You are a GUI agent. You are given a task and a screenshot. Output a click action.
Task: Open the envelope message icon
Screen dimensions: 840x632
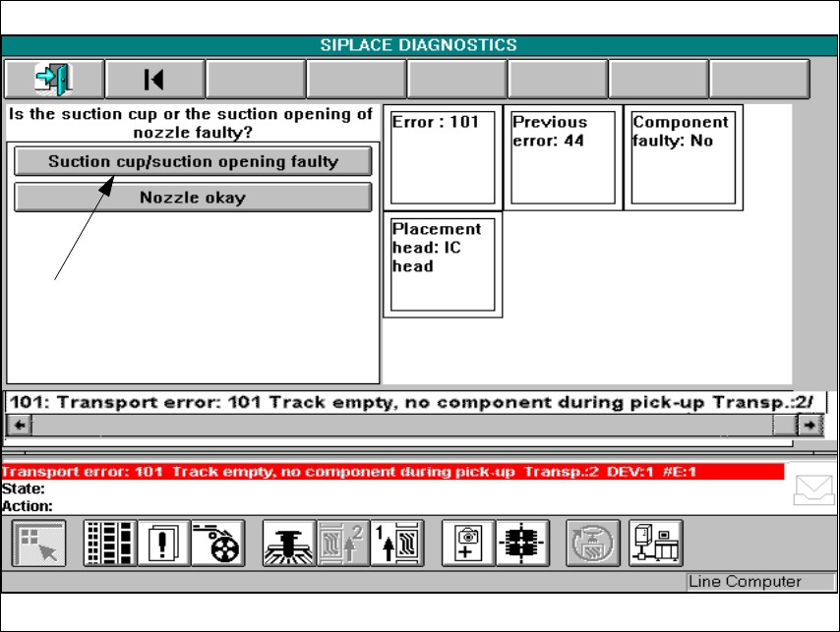tap(813, 489)
